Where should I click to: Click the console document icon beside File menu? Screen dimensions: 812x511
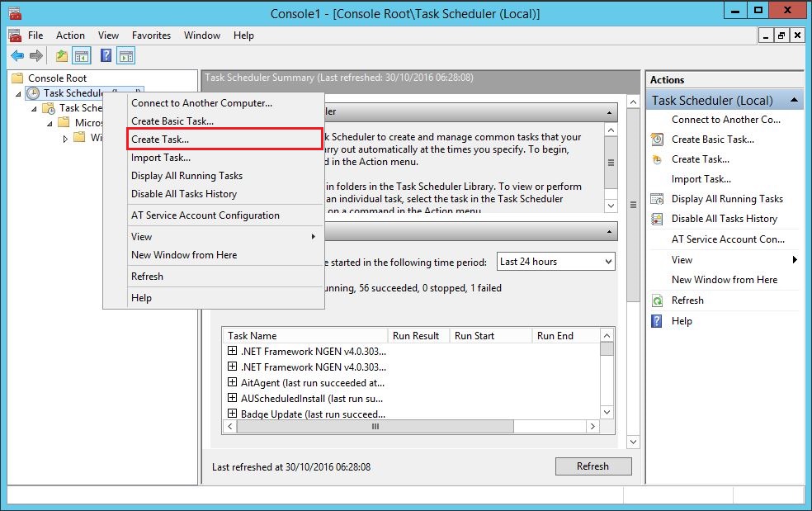pos(15,35)
